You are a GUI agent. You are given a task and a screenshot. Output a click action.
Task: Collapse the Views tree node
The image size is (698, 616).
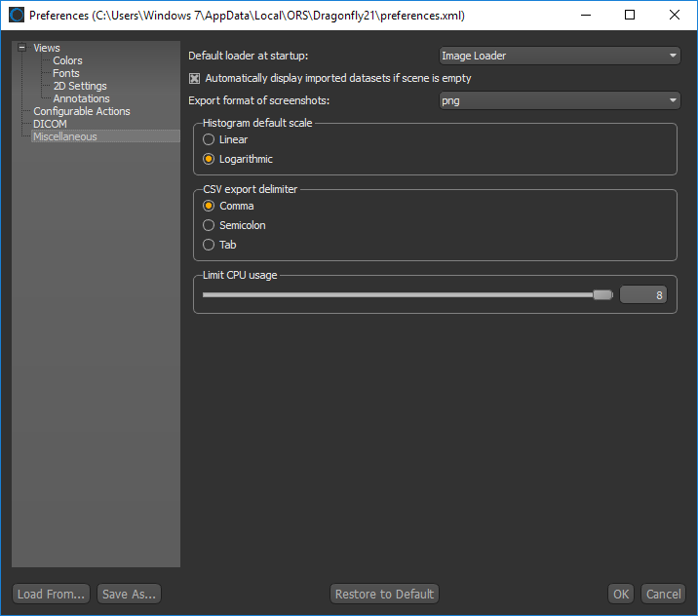click(21, 48)
